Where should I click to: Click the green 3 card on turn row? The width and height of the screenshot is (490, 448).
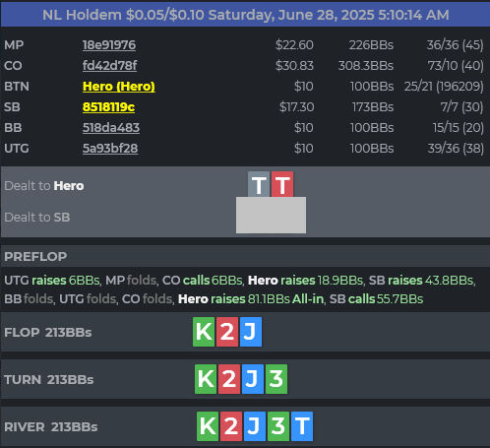point(276,379)
